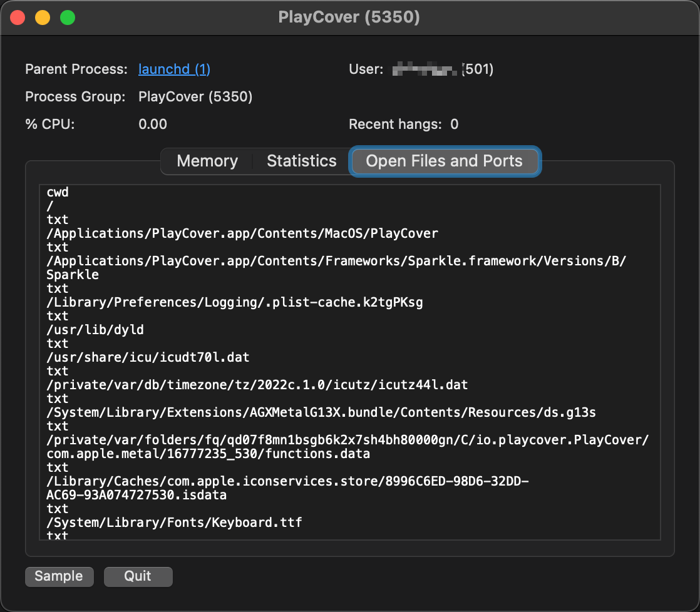
Task: Minimize window using the yellow button
Action: click(43, 18)
